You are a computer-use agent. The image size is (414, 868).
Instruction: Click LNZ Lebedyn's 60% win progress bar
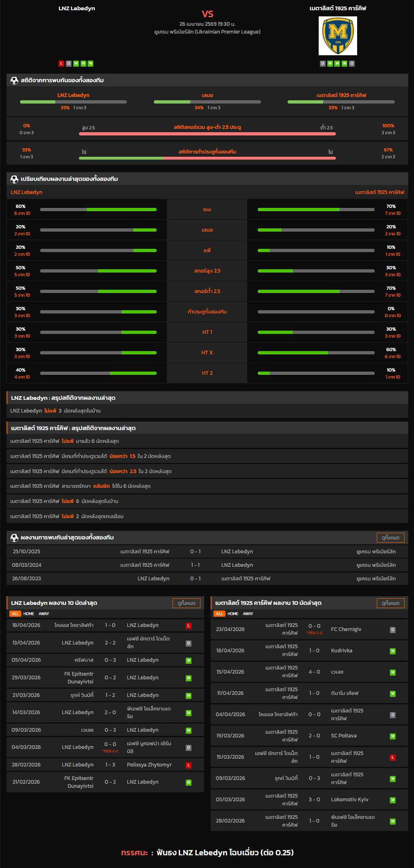tap(98, 210)
